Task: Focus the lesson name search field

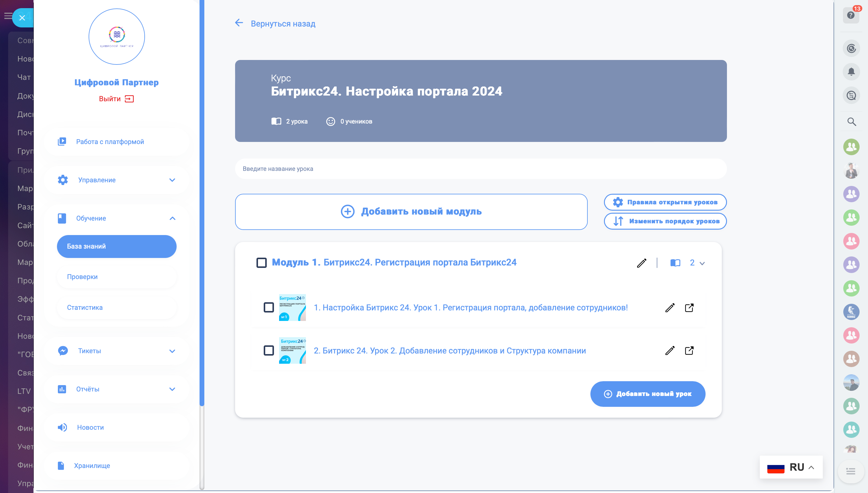Action: [x=480, y=169]
